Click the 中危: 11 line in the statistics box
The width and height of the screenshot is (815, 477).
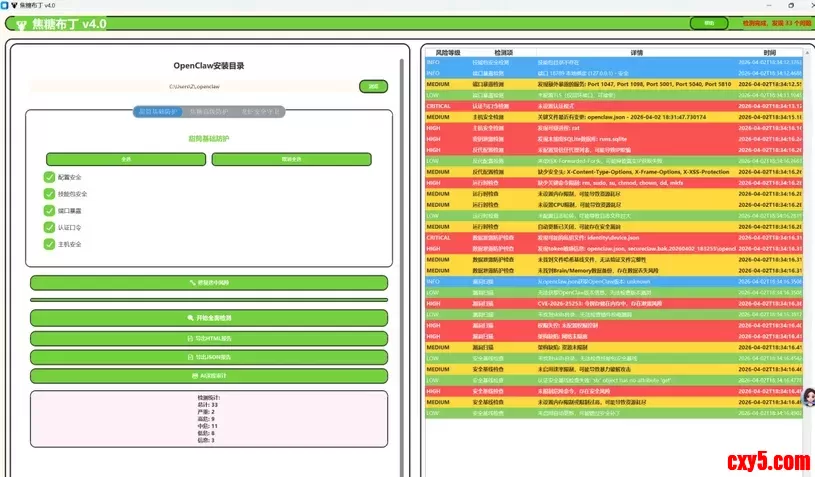click(208, 426)
